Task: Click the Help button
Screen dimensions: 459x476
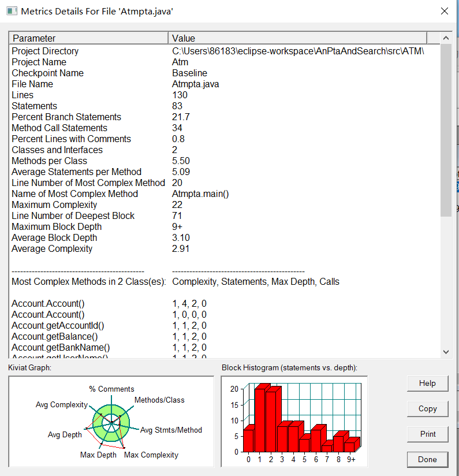Action: point(427,384)
